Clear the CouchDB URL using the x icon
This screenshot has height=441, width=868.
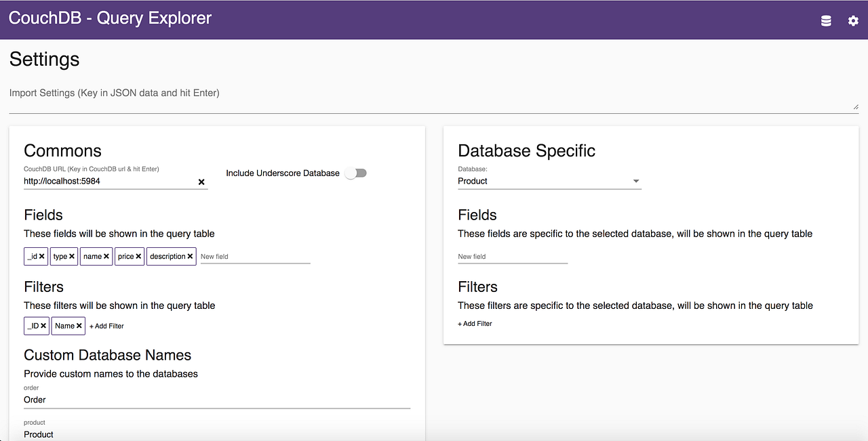pos(201,182)
